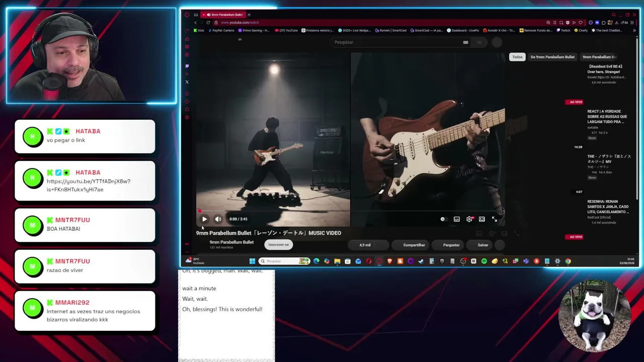644x362 pixels.
Task: Mute the YouTube video volume
Action: click(218, 219)
